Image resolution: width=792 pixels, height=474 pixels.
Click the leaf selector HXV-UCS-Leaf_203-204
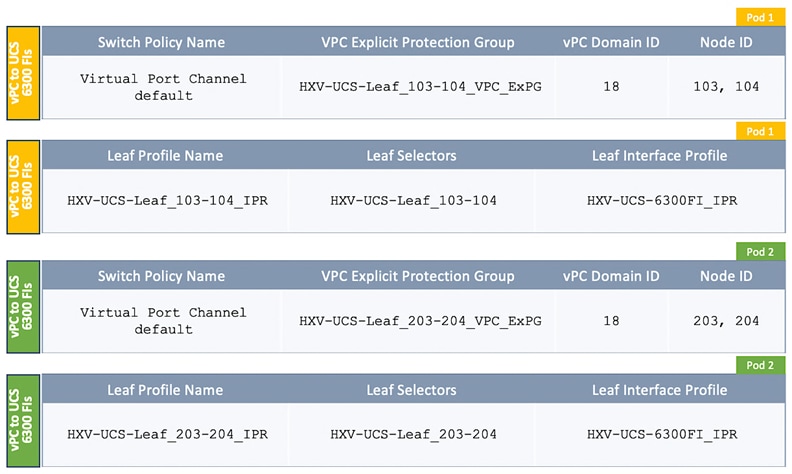click(413, 435)
